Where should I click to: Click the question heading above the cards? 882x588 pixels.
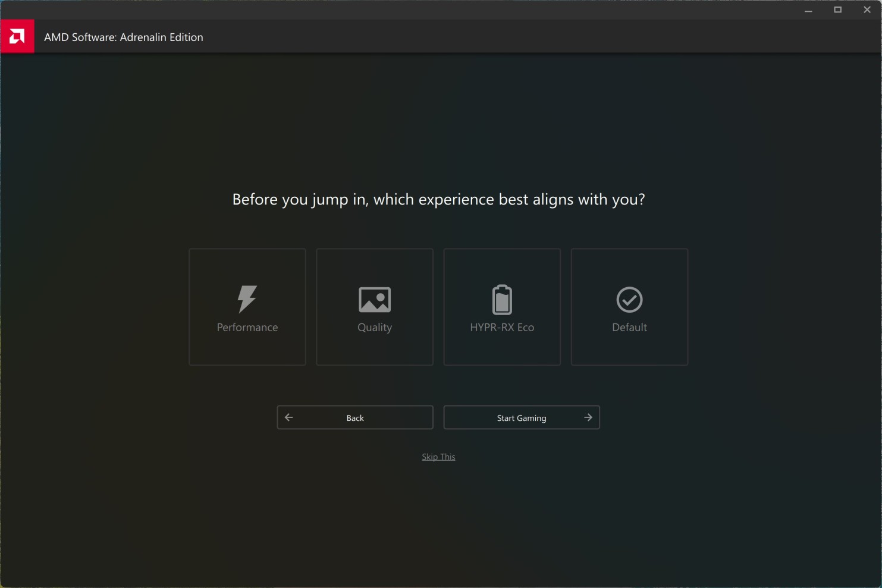(438, 199)
